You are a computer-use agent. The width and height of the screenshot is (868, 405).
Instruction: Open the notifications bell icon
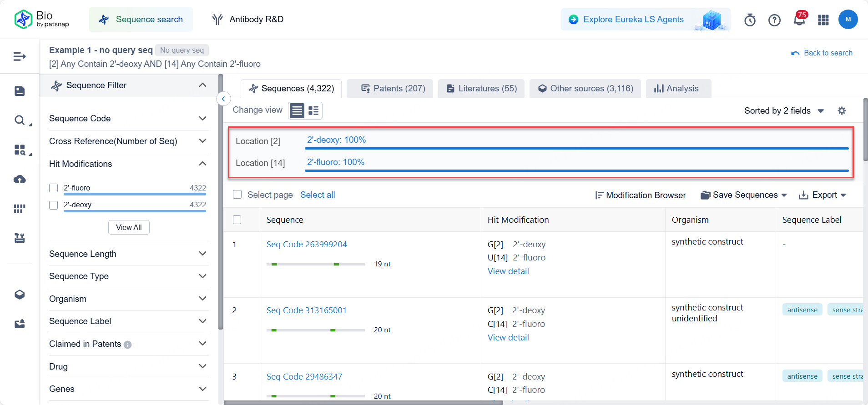tap(799, 20)
